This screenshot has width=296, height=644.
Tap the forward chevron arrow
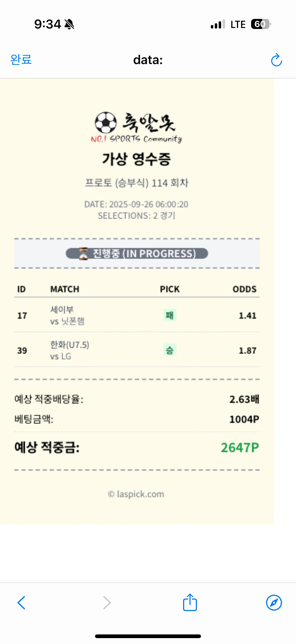[107, 603]
